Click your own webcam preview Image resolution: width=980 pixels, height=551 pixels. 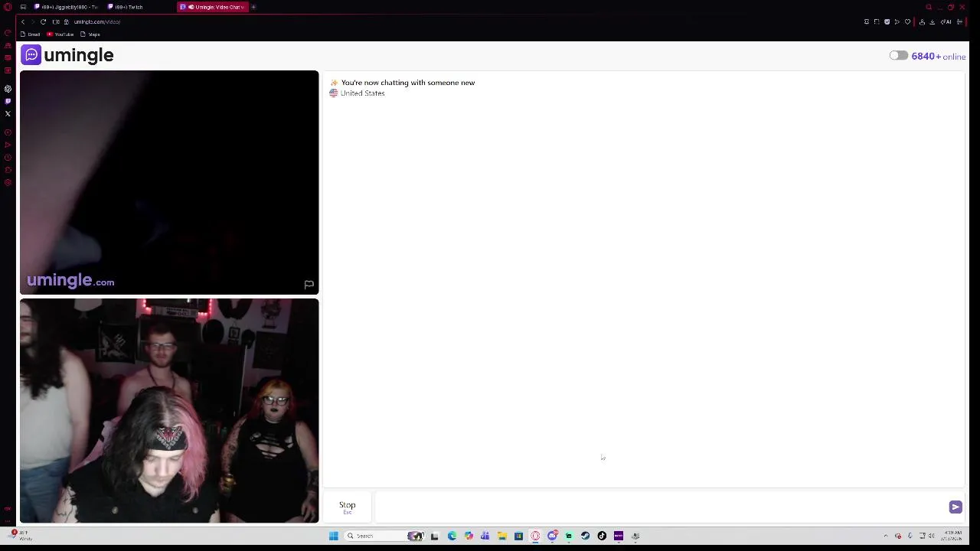click(x=169, y=411)
